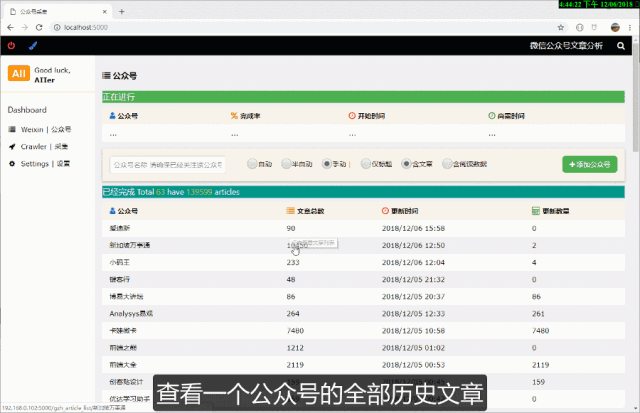Click update count 261
The height and width of the screenshot is (413, 640).
pyautogui.click(x=538, y=313)
